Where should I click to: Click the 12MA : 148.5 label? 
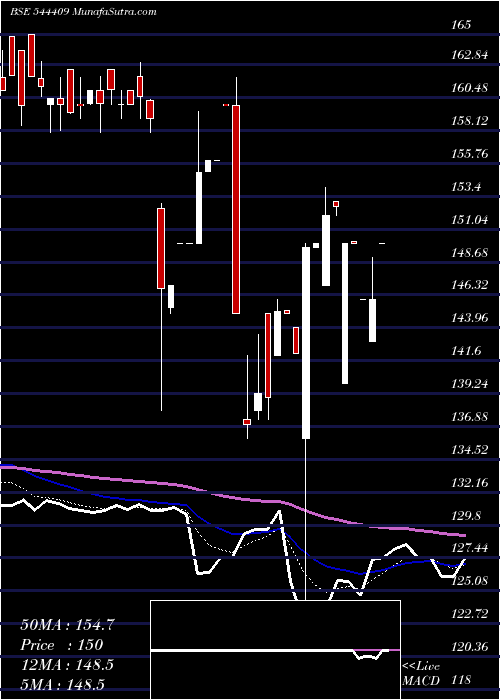tap(67, 665)
